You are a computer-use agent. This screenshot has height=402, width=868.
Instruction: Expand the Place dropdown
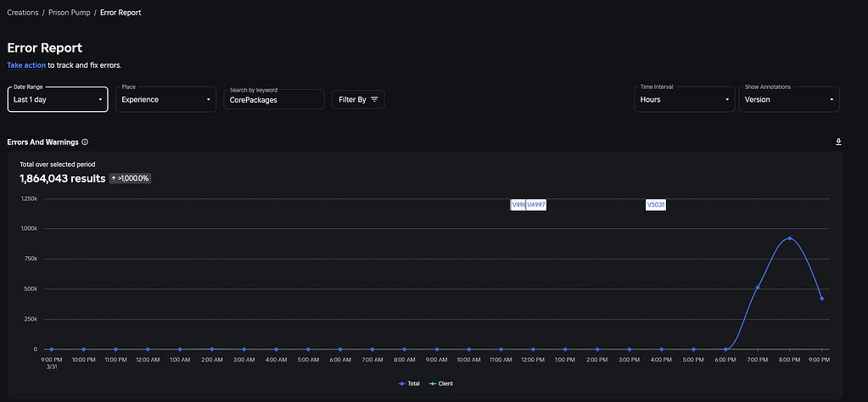[x=165, y=99]
